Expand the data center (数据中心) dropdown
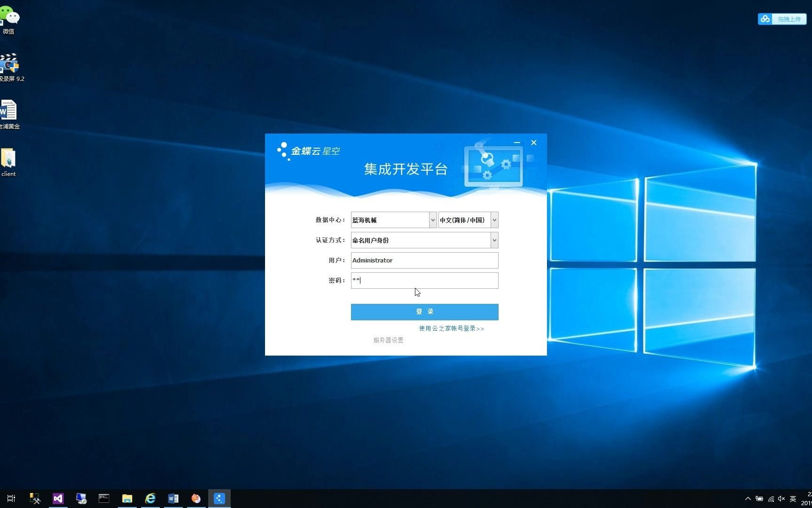The image size is (812, 508). [433, 220]
